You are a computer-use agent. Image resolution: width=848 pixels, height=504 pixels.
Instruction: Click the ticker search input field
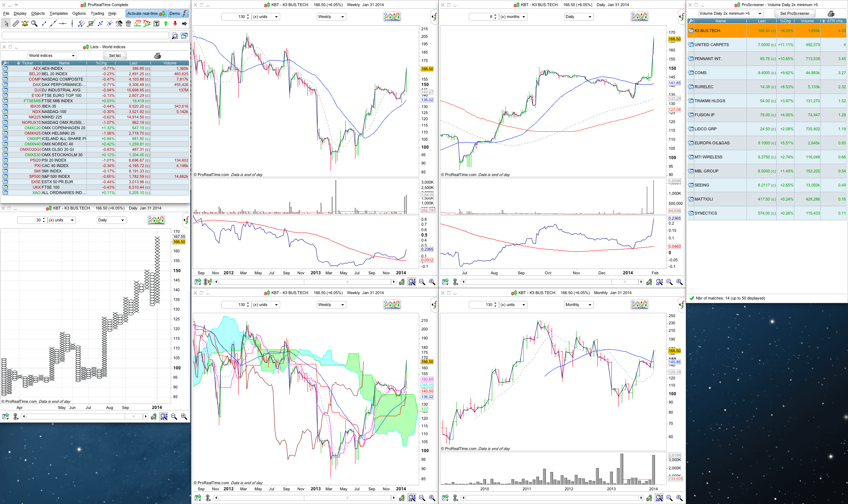(x=85, y=36)
